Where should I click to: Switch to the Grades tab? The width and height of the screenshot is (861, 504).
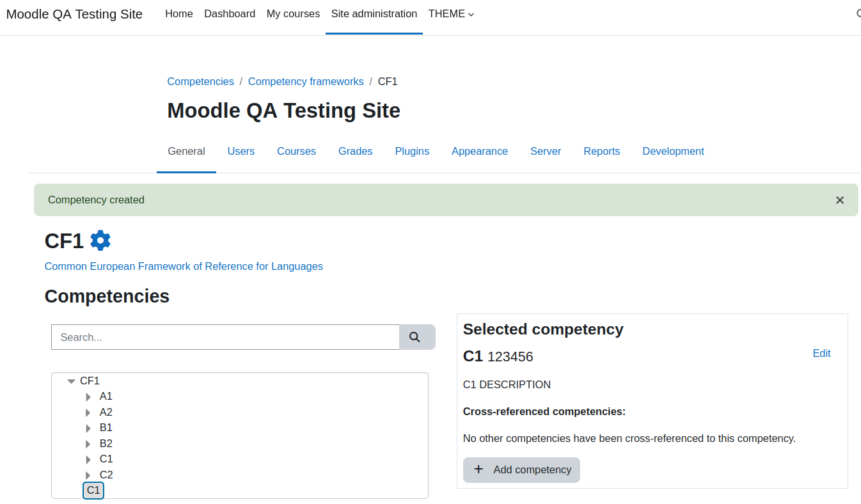[x=356, y=152]
